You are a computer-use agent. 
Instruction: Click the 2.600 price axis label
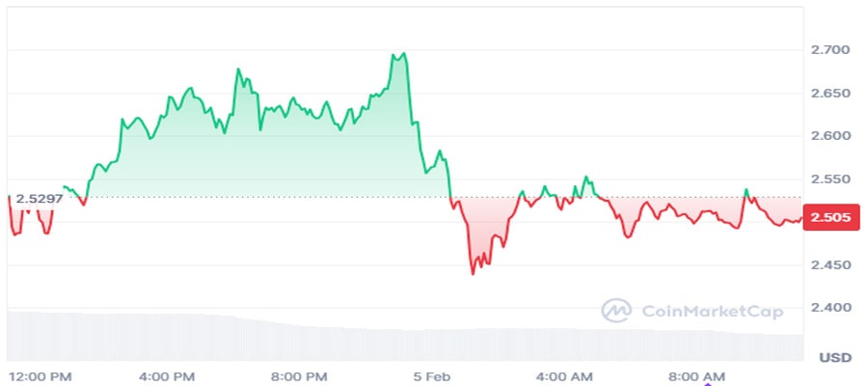coord(830,136)
